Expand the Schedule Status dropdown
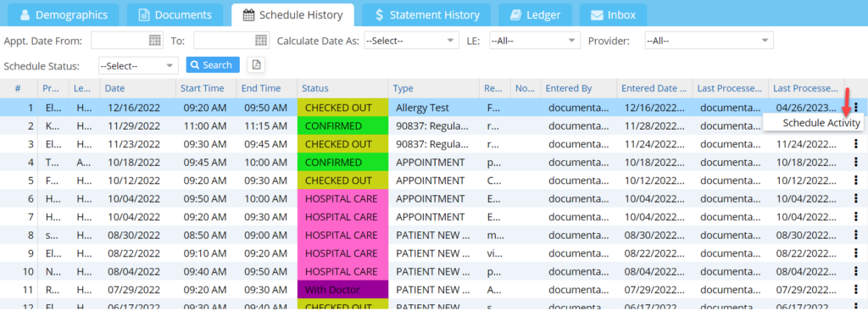 (138, 65)
